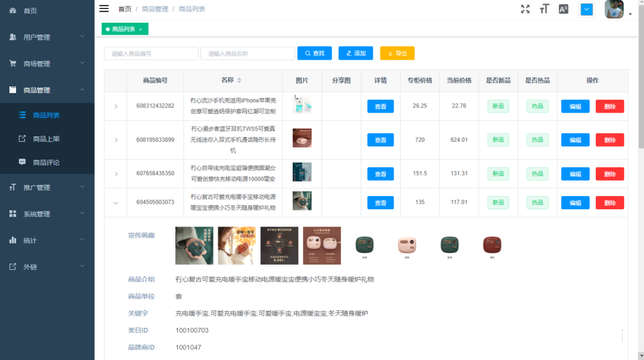Collapse the expanded row 604505003073
This screenshot has width=644, height=360.
[x=116, y=203]
